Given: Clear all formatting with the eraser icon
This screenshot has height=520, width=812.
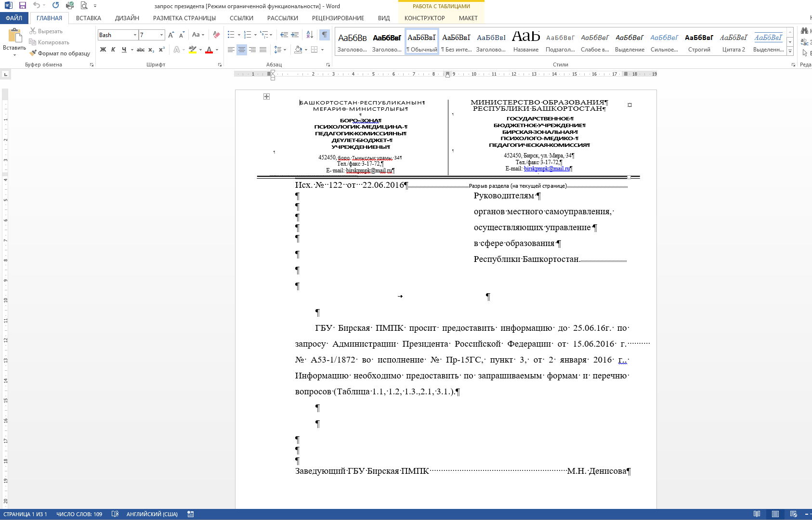Looking at the screenshot, I should pyautogui.click(x=216, y=35).
